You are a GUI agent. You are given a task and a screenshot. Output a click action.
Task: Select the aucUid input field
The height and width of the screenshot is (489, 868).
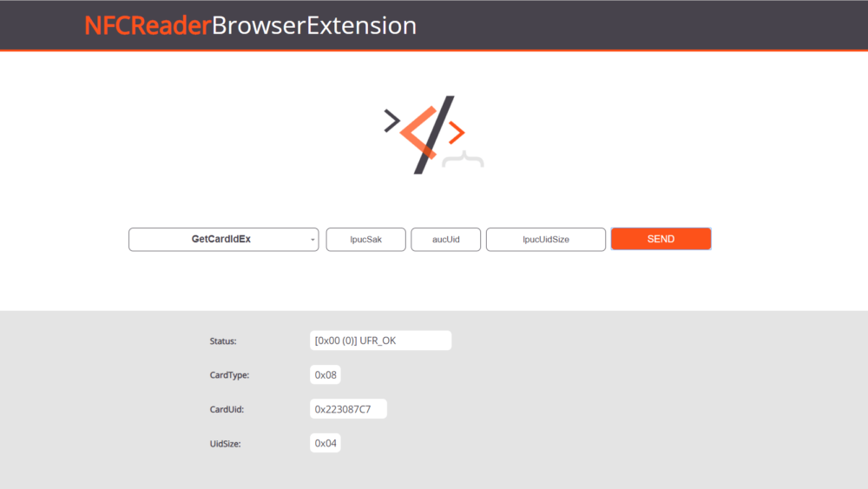point(445,239)
